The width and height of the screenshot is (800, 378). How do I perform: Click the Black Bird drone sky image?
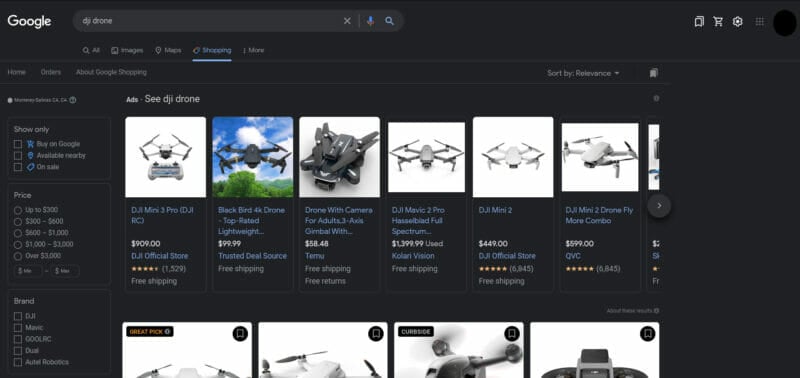(253, 157)
